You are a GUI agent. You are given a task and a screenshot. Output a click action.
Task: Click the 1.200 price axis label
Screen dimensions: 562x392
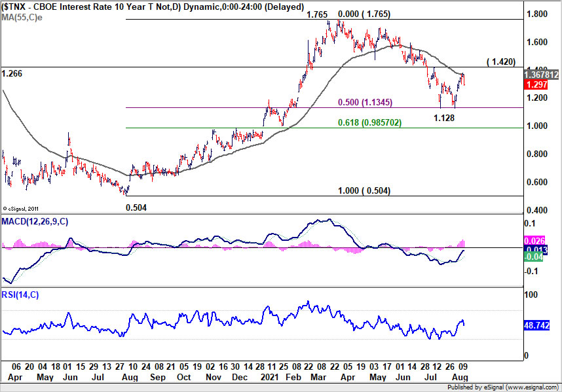(x=536, y=98)
